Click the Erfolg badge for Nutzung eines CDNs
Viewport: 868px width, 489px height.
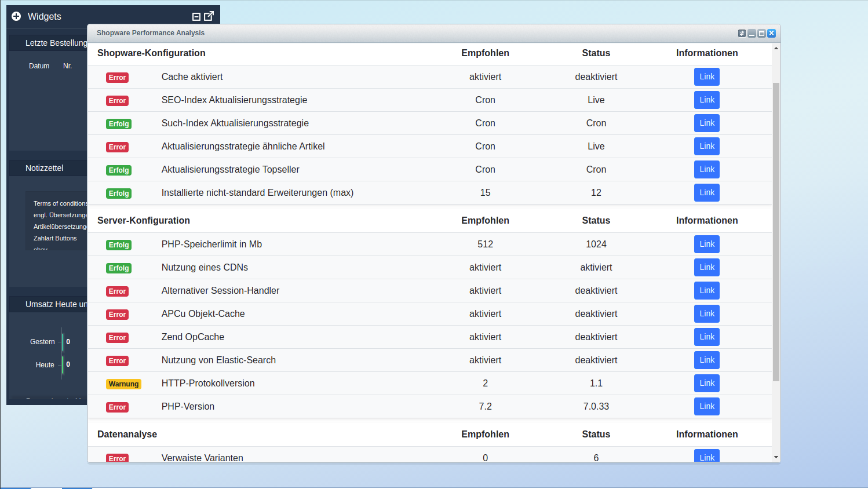tap(119, 268)
